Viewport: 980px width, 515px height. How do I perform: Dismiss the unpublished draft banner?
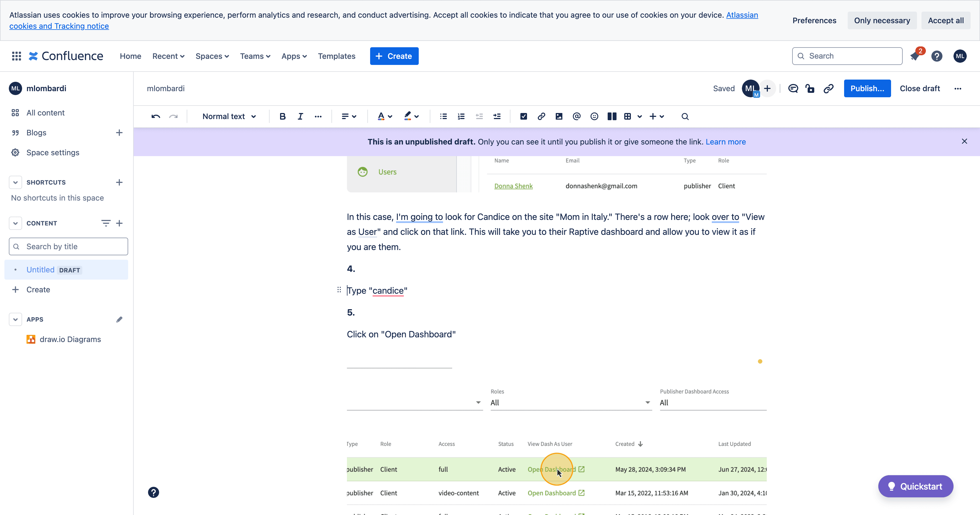964,141
